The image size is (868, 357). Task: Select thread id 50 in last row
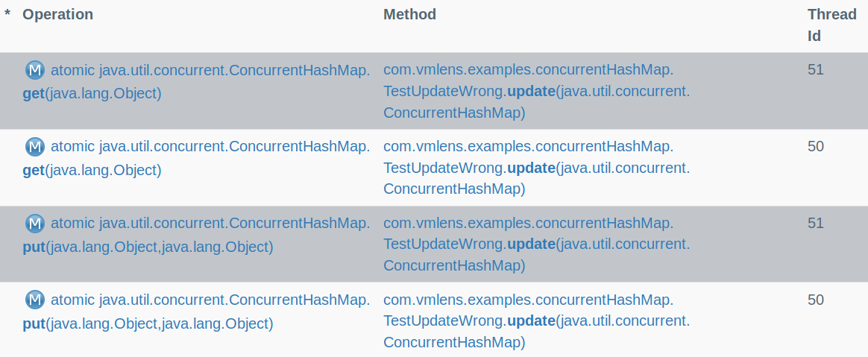point(815,300)
